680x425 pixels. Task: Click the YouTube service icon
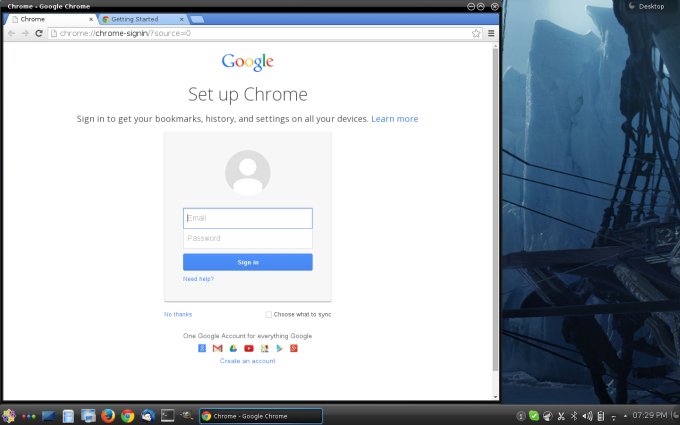tap(248, 348)
